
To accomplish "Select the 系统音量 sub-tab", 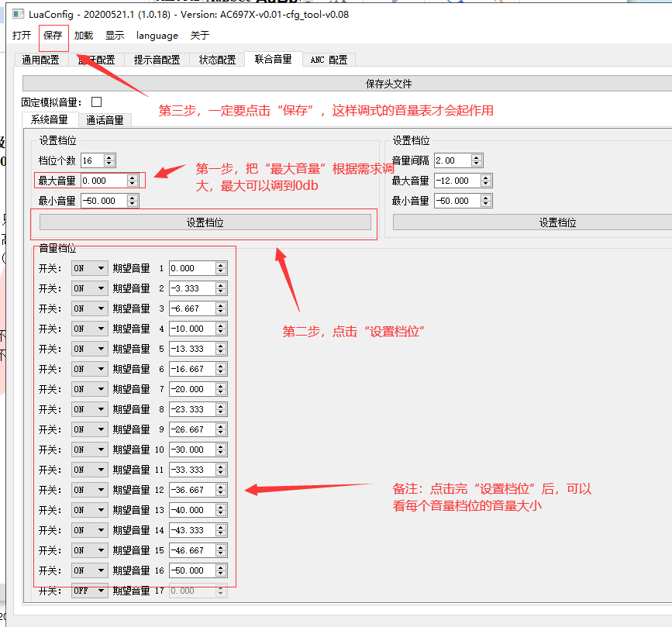I will tap(50, 119).
